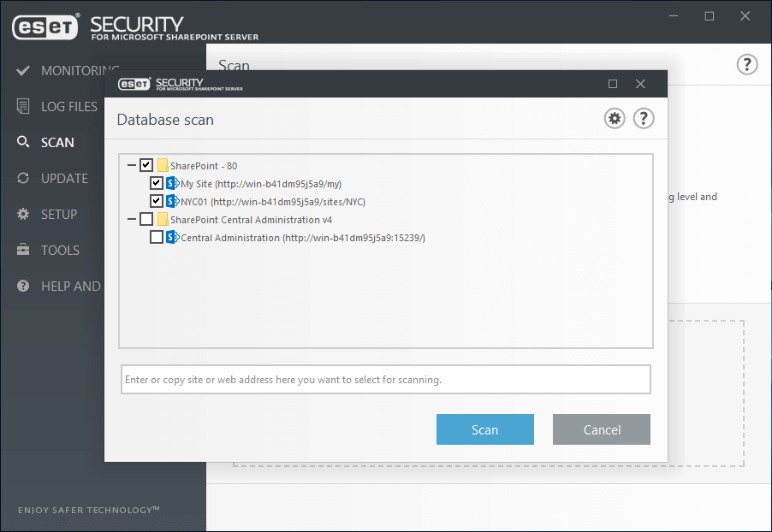Select the My Site tree entry

[x=261, y=184]
